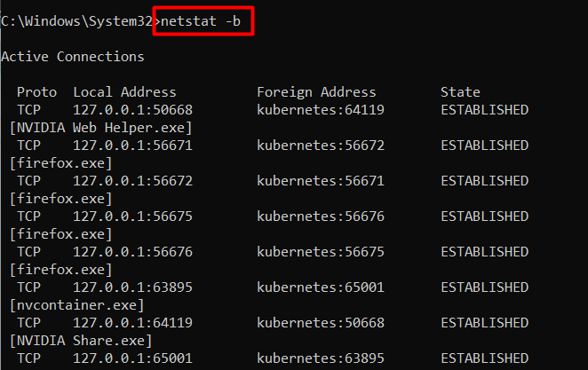Select local address 127.0.0.1:64119
The width and height of the screenshot is (588, 370).
pos(132,322)
